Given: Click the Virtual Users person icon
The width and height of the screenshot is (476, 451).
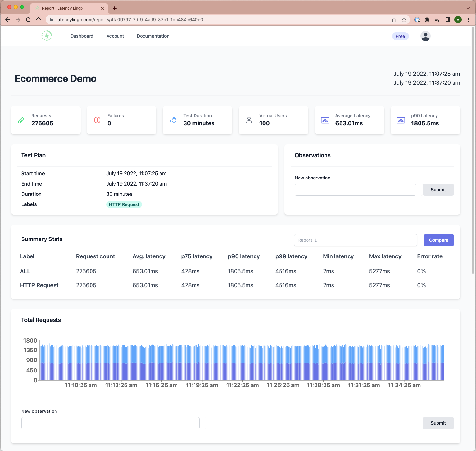Looking at the screenshot, I should [x=249, y=120].
